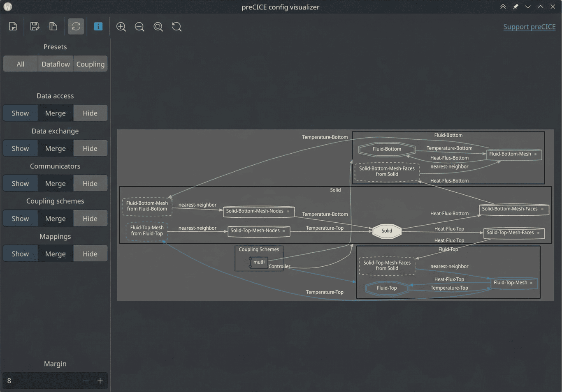Zoom to fit the whole graph
The height and width of the screenshot is (392, 562).
tap(158, 26)
